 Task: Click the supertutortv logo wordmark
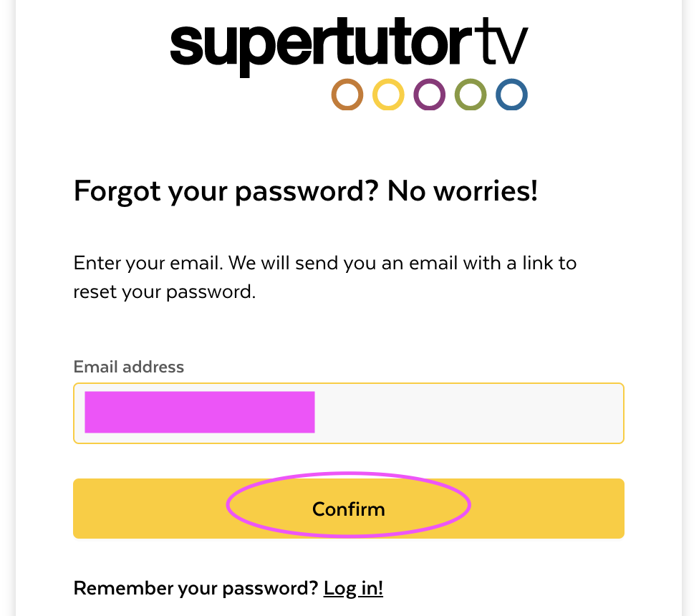349,47
